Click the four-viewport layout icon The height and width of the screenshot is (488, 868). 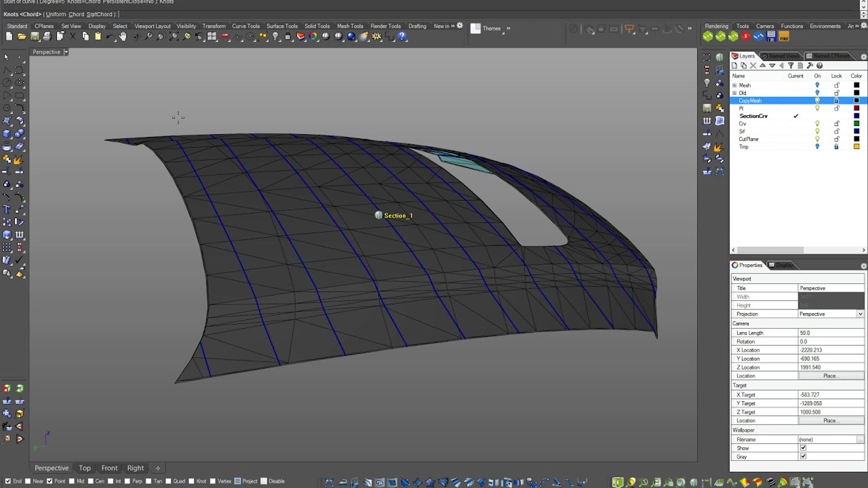coord(212,36)
